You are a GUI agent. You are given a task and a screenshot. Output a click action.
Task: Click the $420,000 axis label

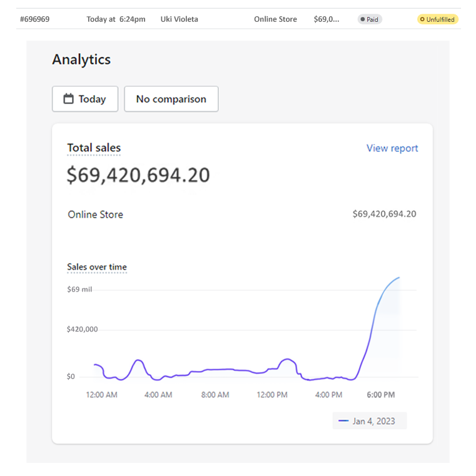(x=83, y=330)
